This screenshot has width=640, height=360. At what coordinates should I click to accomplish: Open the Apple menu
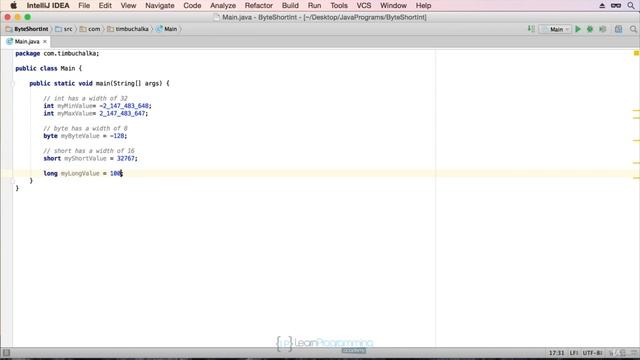[x=13, y=6]
